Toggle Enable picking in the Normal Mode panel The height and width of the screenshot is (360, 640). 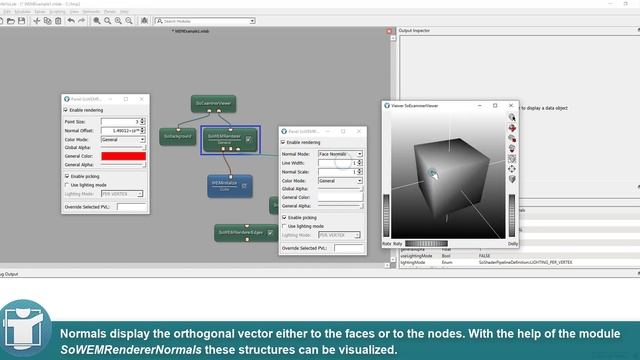pyautogui.click(x=284, y=218)
